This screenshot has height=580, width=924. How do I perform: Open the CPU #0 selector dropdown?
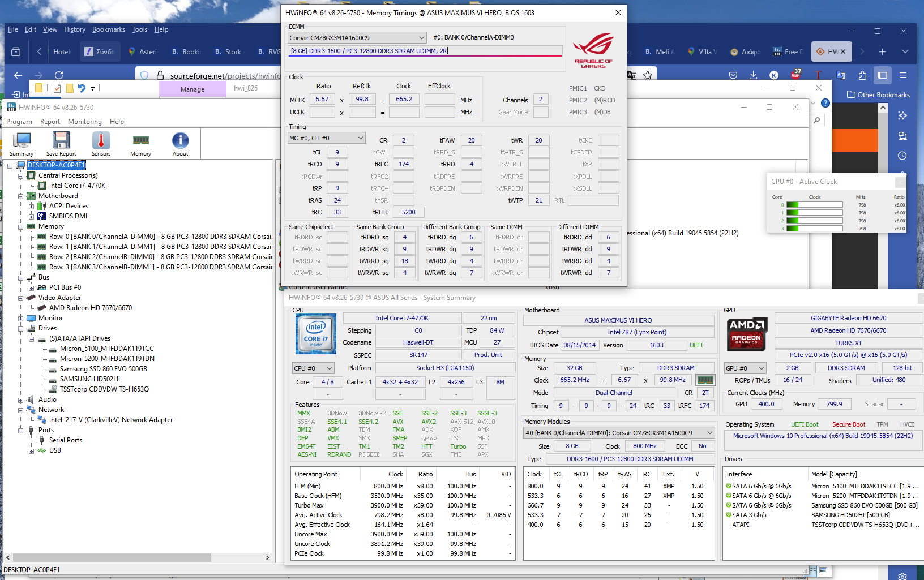(x=313, y=368)
